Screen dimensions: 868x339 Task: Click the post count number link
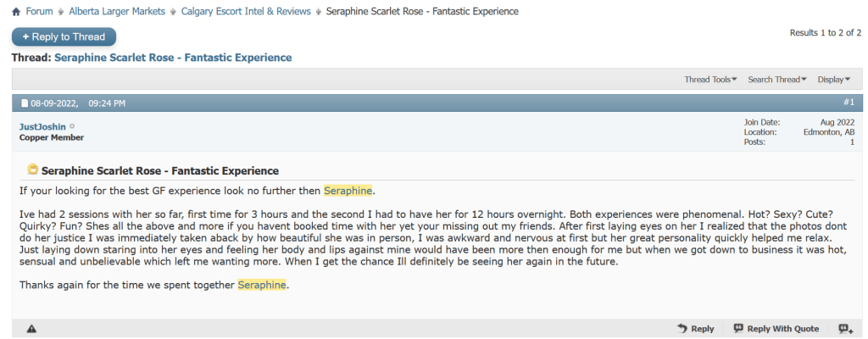[852, 142]
